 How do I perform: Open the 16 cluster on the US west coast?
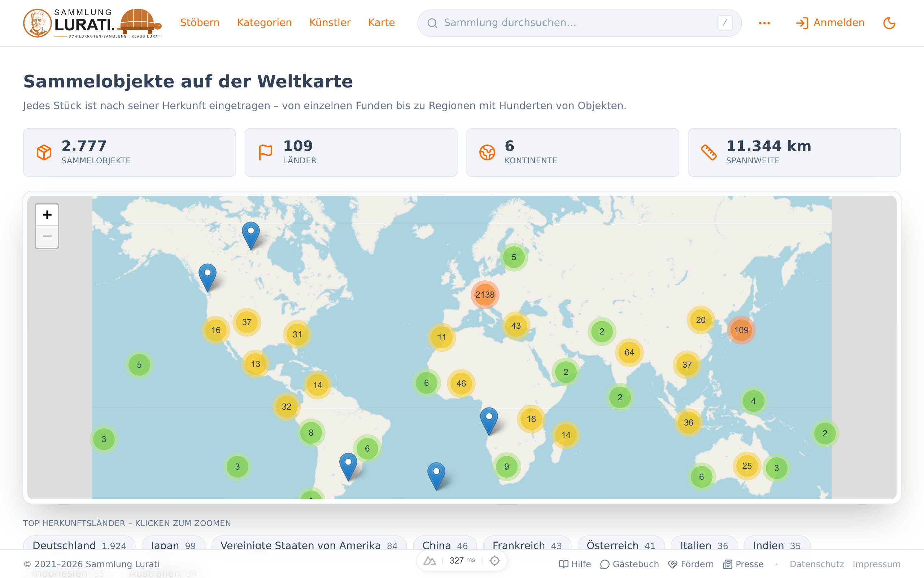[x=216, y=330]
